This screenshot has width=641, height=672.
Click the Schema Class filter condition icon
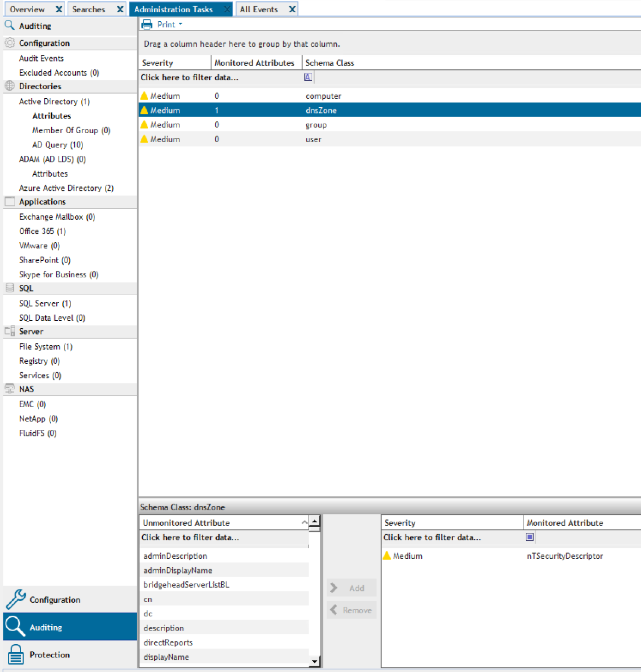point(308,77)
